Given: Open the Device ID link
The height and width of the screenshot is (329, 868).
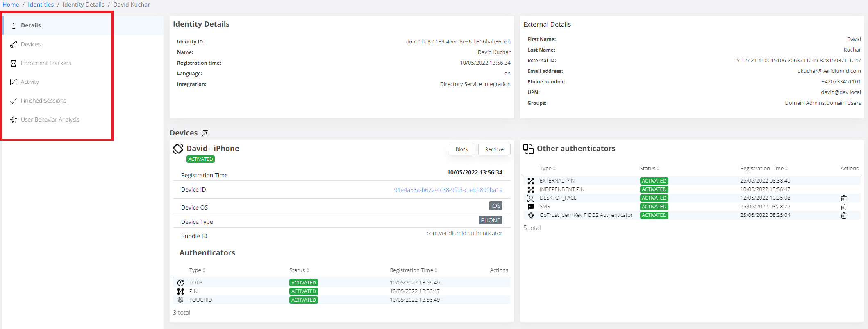Looking at the screenshot, I should tap(448, 190).
